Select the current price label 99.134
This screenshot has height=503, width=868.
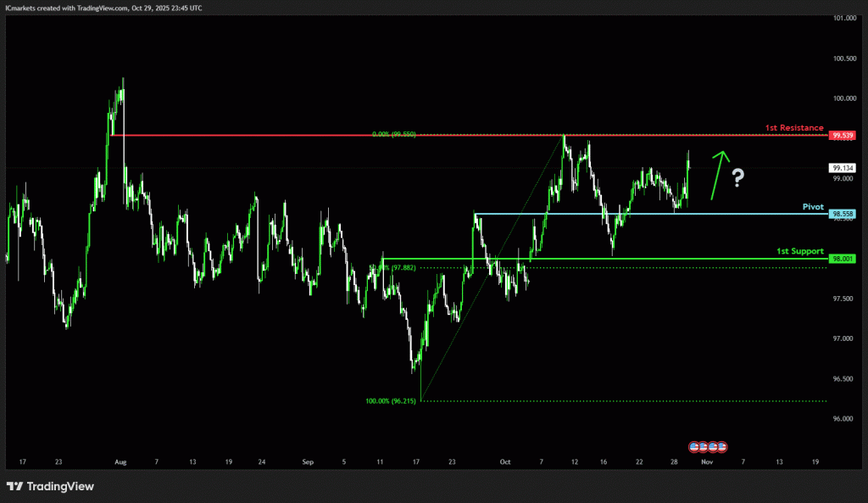tap(843, 168)
